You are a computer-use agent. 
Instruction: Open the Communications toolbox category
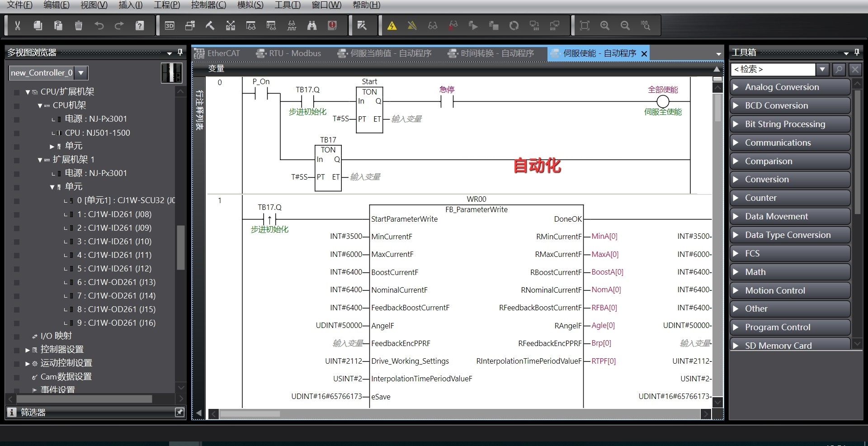click(790, 142)
